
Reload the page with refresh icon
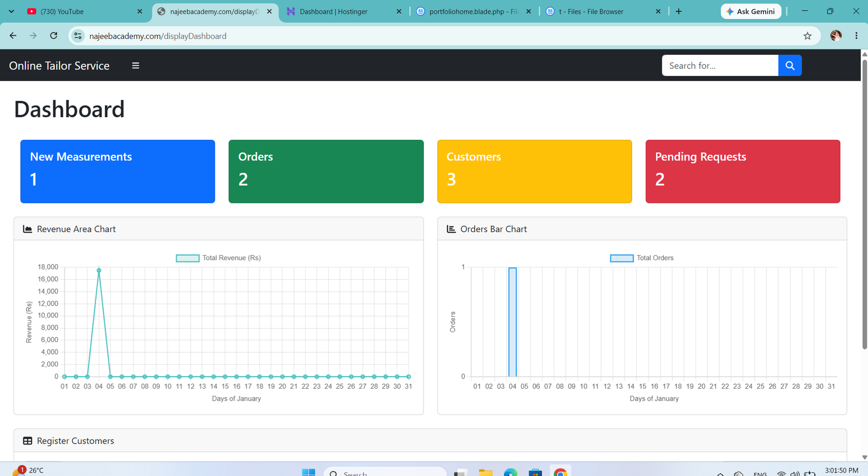[x=54, y=36]
